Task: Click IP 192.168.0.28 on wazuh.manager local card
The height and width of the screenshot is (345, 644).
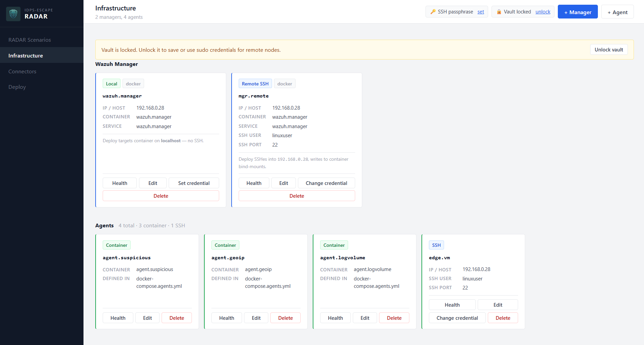Action: coord(150,108)
